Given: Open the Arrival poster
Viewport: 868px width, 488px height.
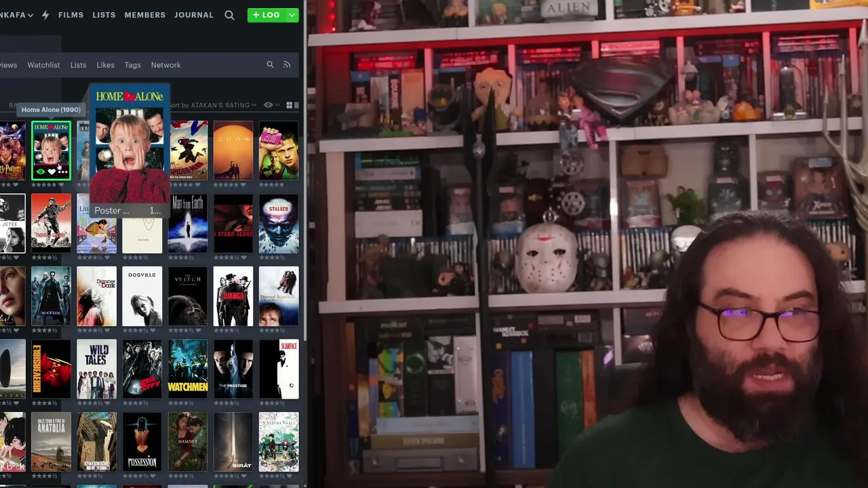Looking at the screenshot, I should (x=12, y=369).
